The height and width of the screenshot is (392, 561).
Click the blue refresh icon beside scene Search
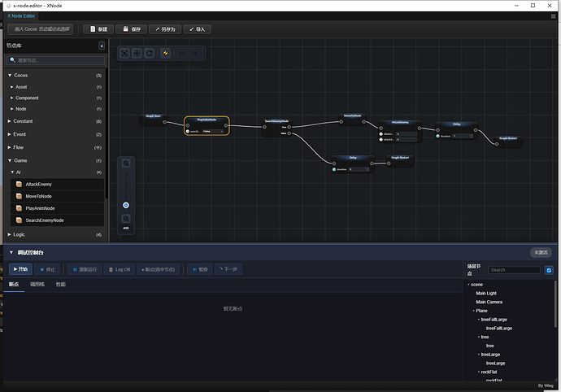pyautogui.click(x=549, y=270)
